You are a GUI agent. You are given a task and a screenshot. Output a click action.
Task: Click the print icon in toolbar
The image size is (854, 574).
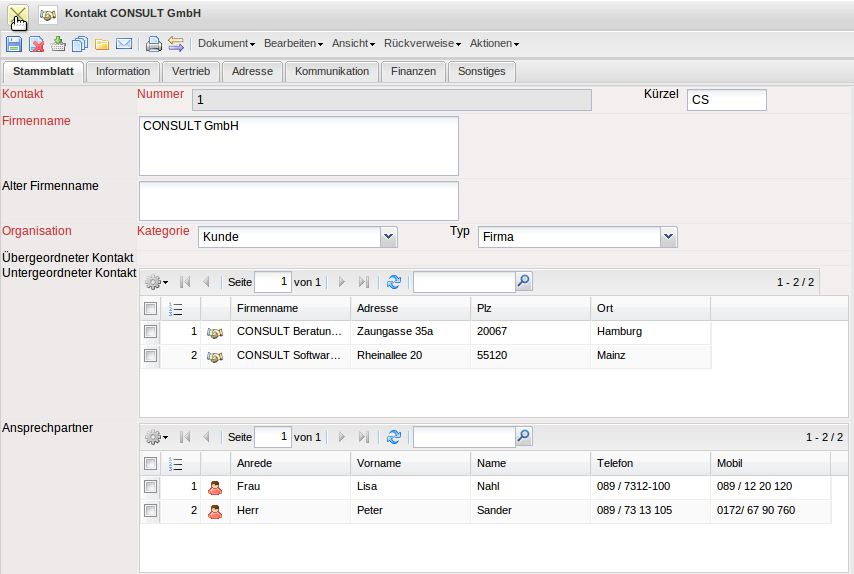[154, 44]
